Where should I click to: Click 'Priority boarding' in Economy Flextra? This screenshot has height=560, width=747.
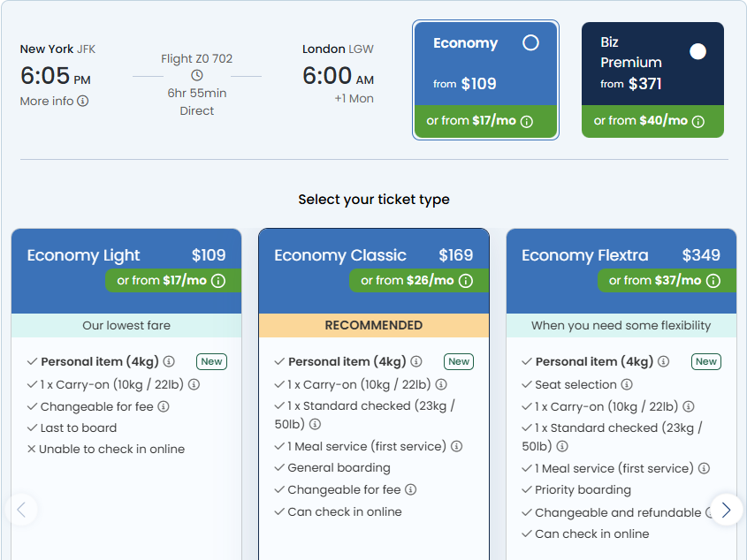583,489
